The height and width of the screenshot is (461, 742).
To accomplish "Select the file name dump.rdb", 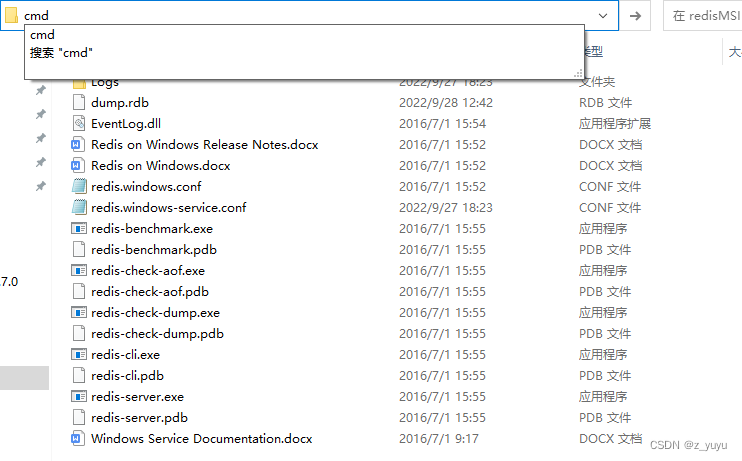I will point(120,103).
